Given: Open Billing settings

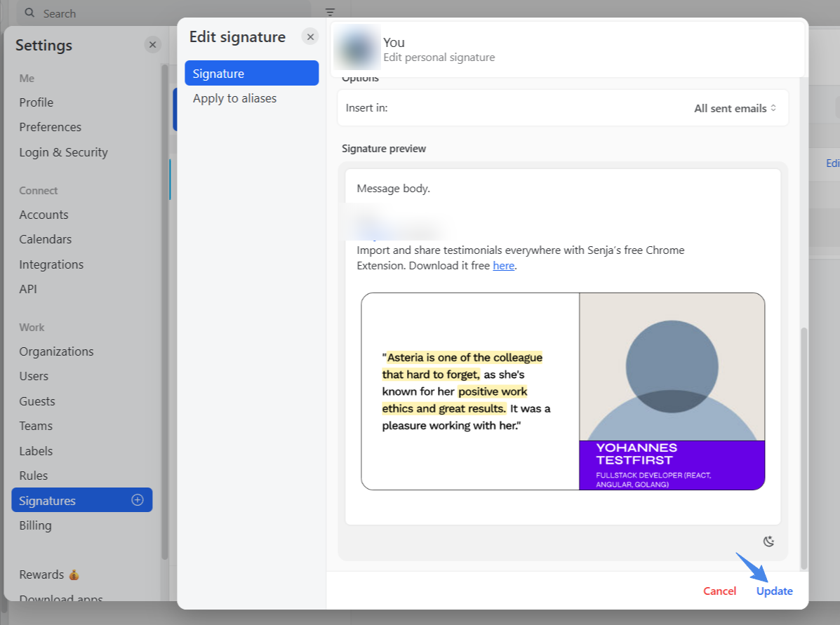Looking at the screenshot, I should point(35,525).
